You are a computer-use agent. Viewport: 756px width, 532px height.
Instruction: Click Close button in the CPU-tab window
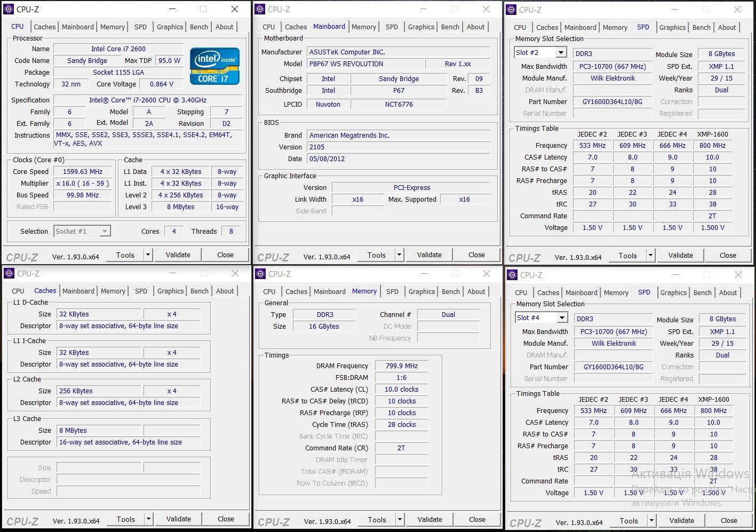[225, 255]
